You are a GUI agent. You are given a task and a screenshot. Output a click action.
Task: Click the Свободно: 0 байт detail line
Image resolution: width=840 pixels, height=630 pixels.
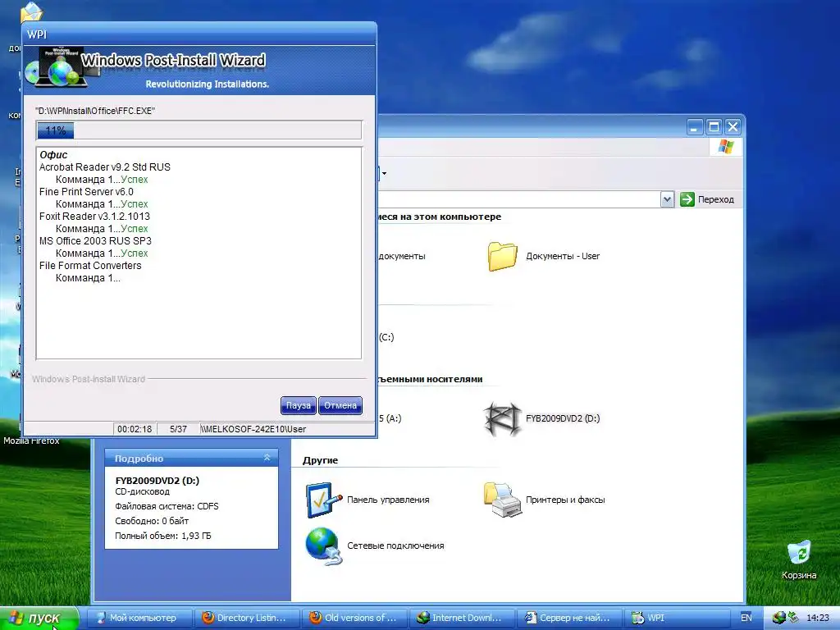152,521
